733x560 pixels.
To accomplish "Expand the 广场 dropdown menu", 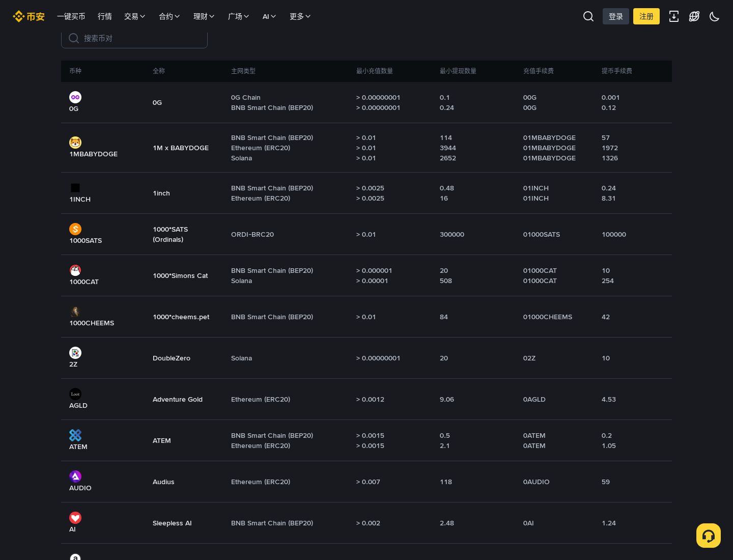I will (239, 16).
